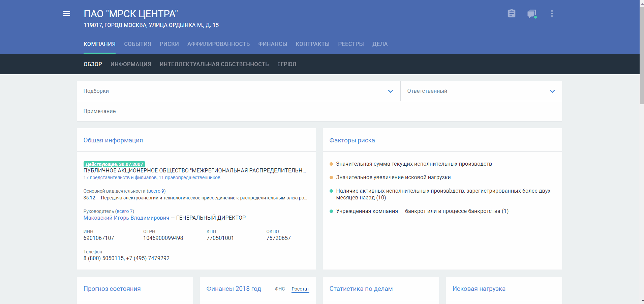Open the ИНФОРМАЦИЯ sub-tab
This screenshot has width=644, height=304.
(x=131, y=64)
